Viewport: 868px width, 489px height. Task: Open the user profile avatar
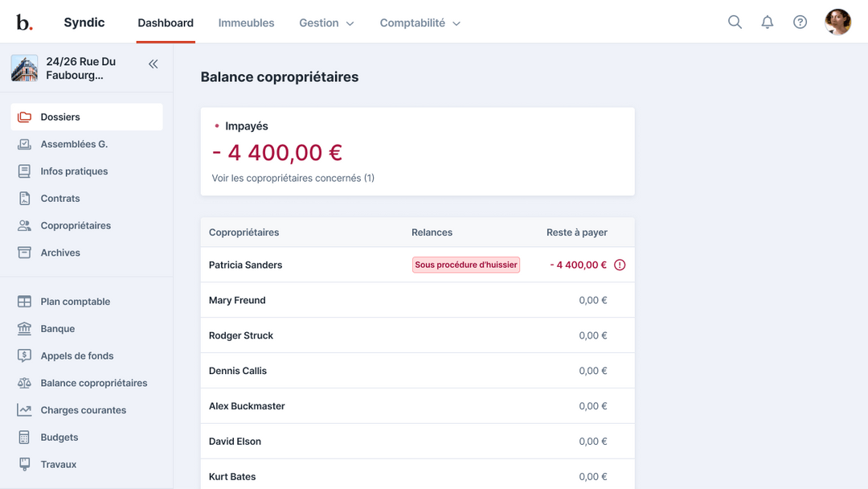pos(837,23)
